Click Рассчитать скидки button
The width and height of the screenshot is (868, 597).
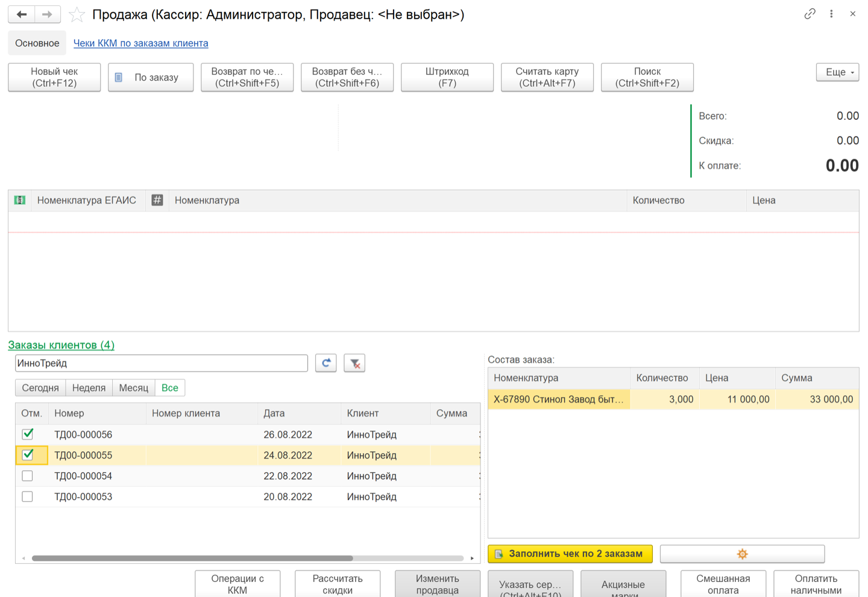338,584
